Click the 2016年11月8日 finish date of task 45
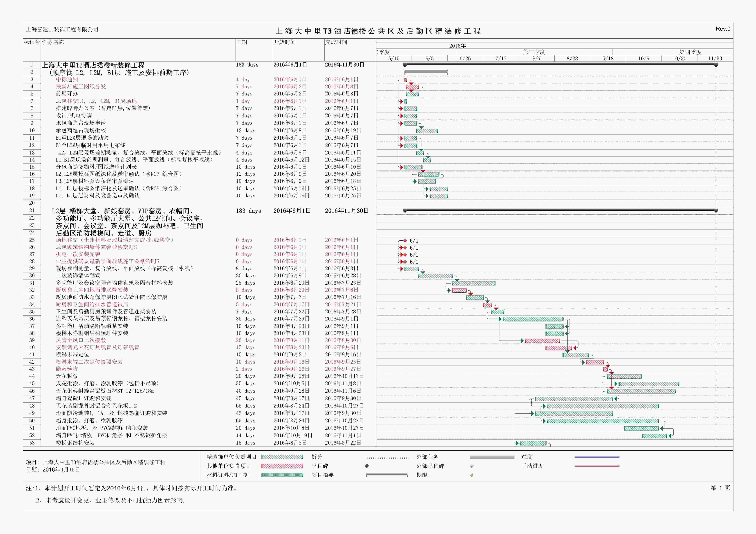 tap(343, 383)
